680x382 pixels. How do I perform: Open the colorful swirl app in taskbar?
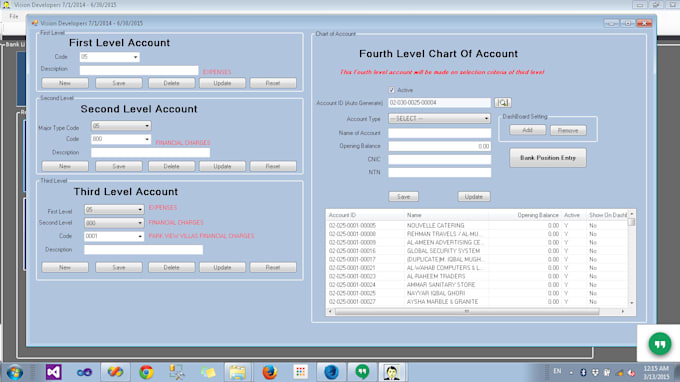pyautogui.click(x=115, y=372)
